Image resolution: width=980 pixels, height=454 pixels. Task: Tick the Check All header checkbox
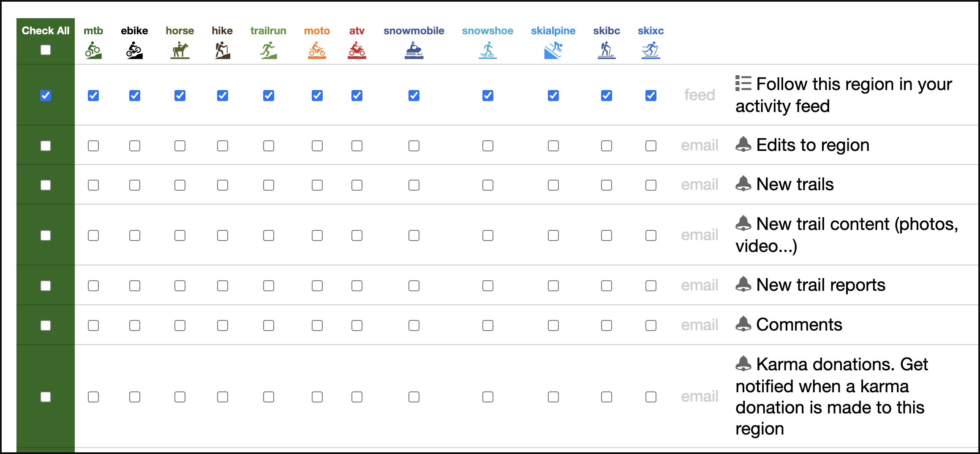click(x=46, y=50)
